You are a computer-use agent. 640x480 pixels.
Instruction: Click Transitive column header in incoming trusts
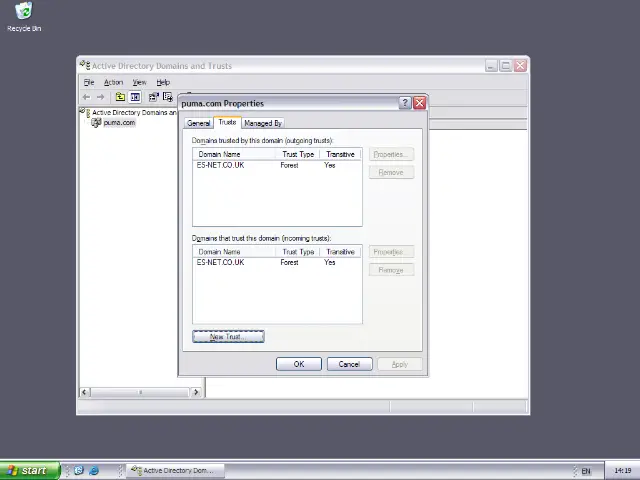click(x=340, y=252)
